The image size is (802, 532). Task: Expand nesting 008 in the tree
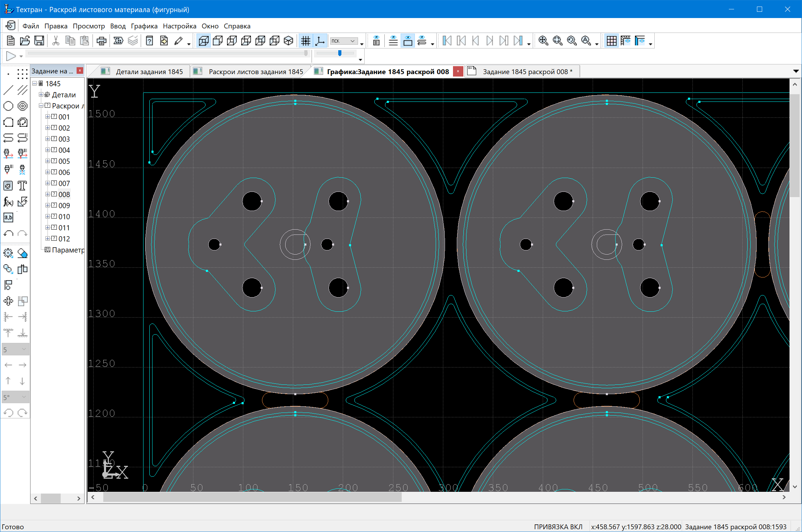(x=48, y=194)
